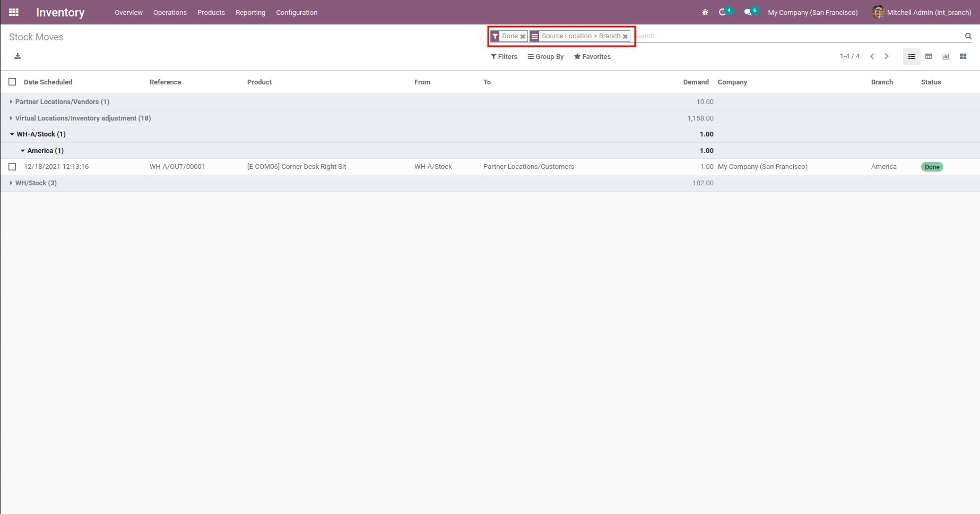The height and width of the screenshot is (514, 980).
Task: Switch to the kanban view
Action: pyautogui.click(x=963, y=56)
